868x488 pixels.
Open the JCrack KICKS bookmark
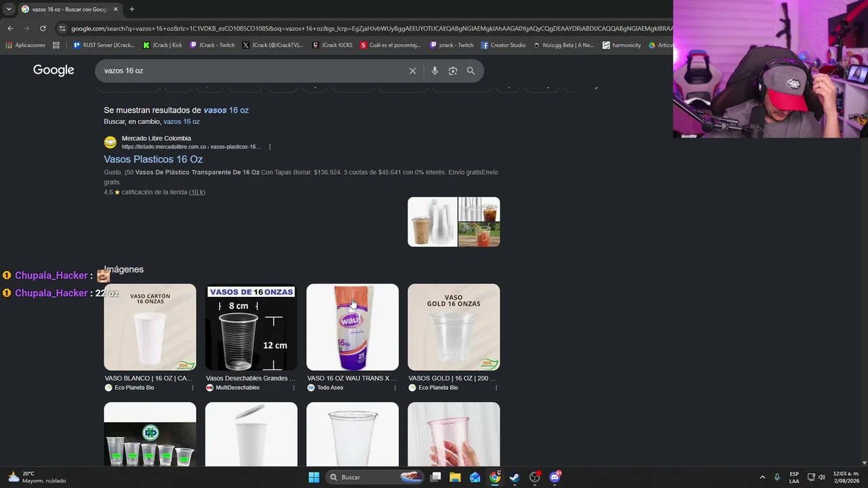pos(332,45)
